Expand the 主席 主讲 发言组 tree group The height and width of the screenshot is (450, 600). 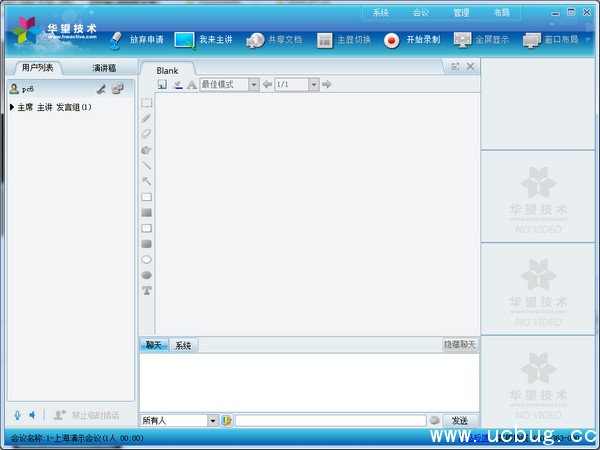click(x=12, y=107)
